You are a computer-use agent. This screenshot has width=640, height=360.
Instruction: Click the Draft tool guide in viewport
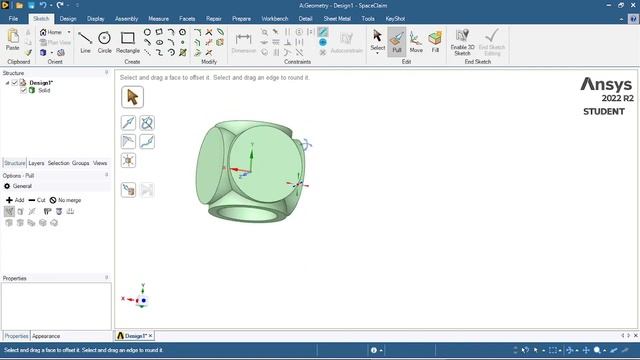[x=128, y=142]
